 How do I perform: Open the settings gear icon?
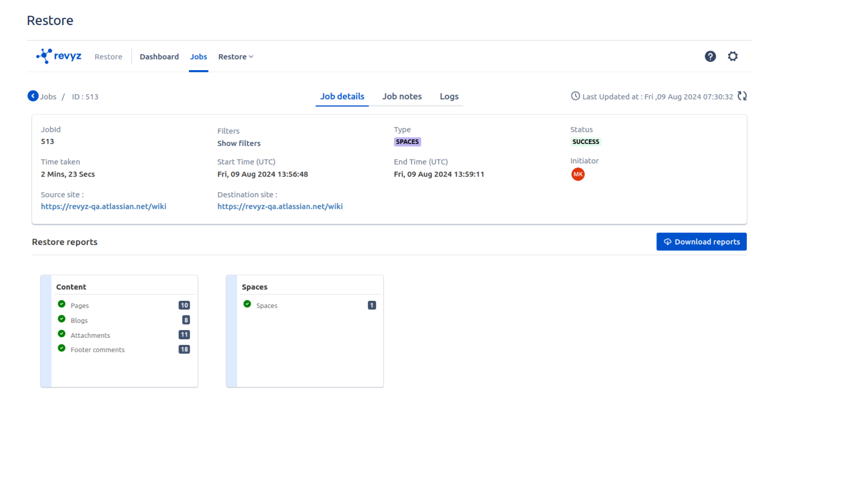(x=732, y=56)
